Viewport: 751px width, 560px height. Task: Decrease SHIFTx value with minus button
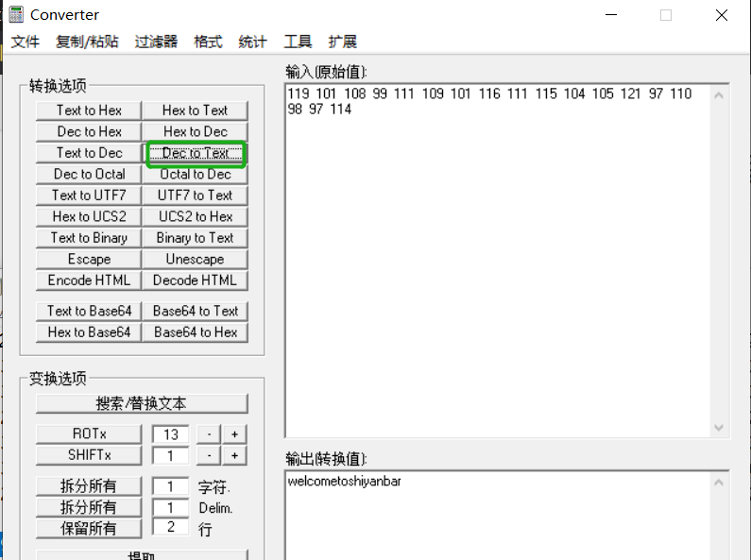tap(210, 455)
